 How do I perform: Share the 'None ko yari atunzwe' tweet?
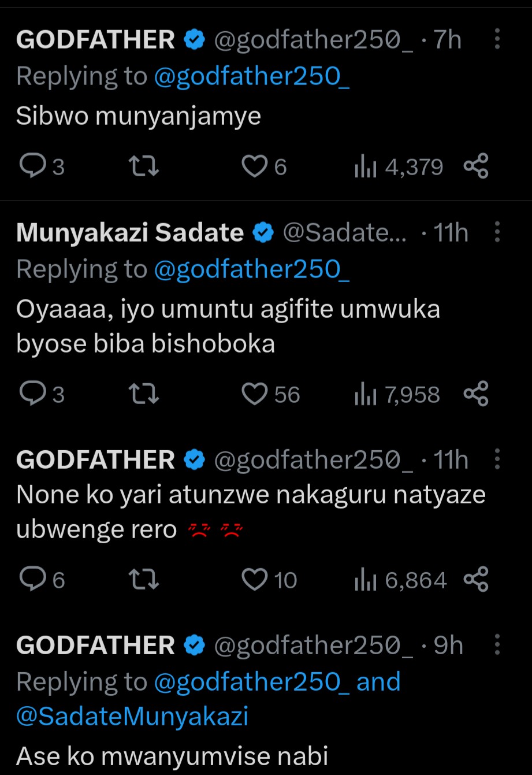tap(477, 580)
